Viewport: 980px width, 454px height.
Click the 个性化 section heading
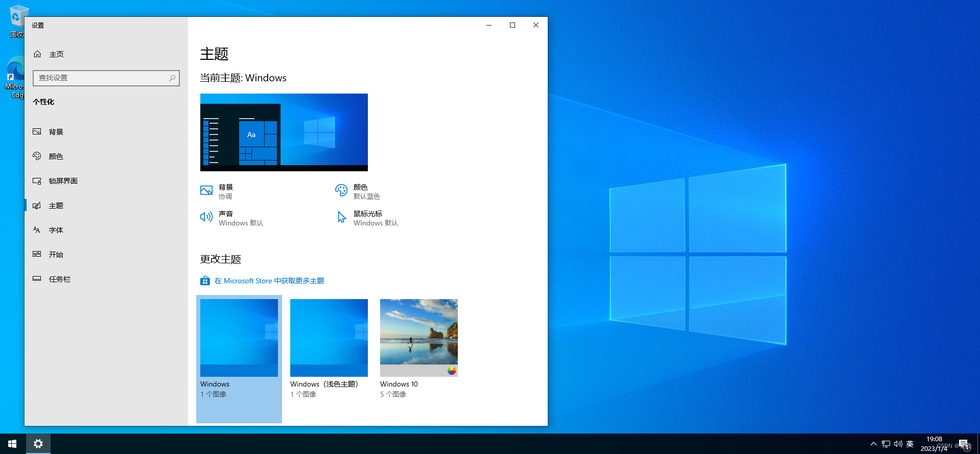point(43,102)
